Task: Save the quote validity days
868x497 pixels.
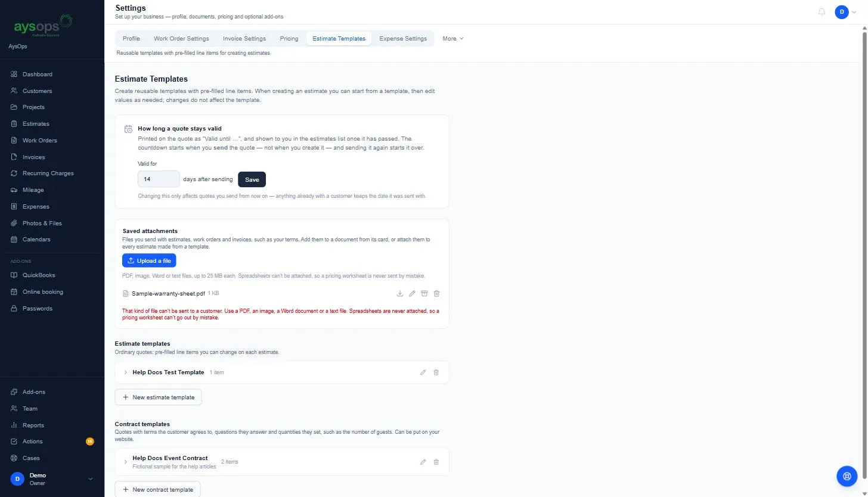Action: (x=252, y=179)
